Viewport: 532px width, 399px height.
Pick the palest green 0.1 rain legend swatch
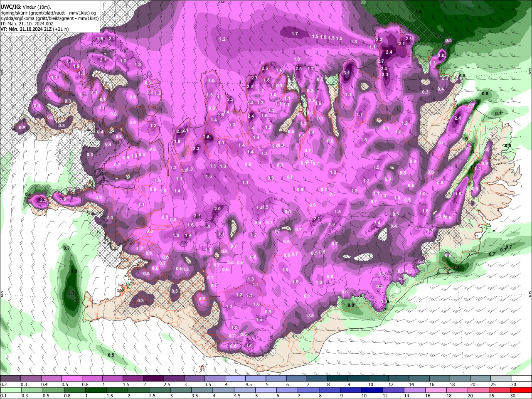(11, 390)
